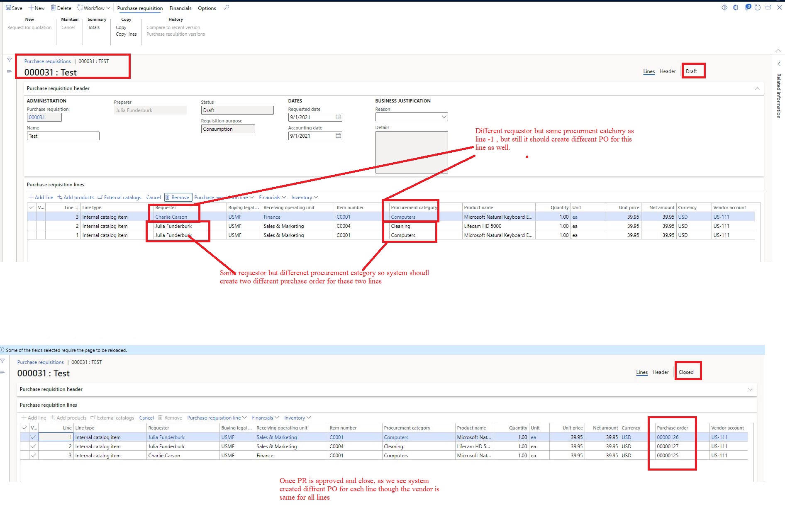Click the refresh icon in the top bar
Viewport: 785px width, 532px height.
758,7
